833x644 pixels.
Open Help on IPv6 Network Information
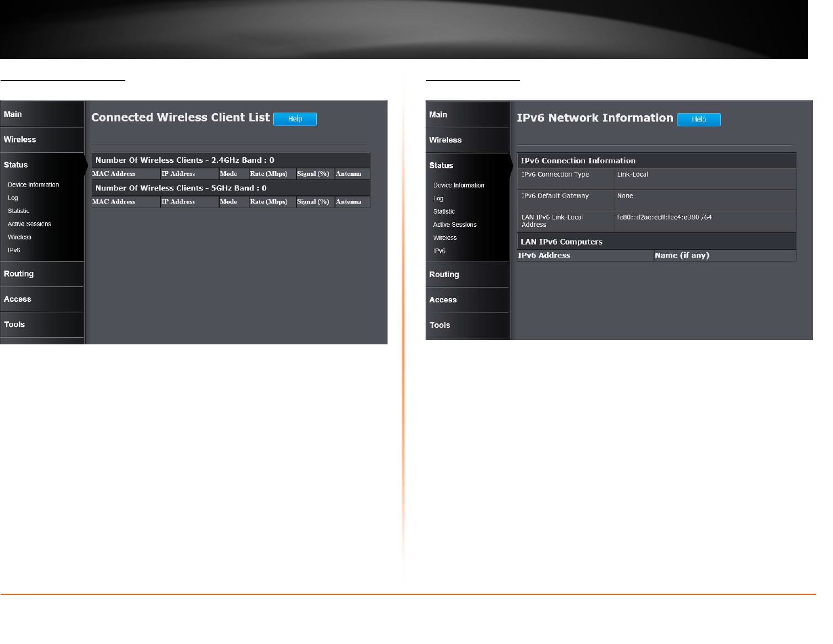(699, 120)
